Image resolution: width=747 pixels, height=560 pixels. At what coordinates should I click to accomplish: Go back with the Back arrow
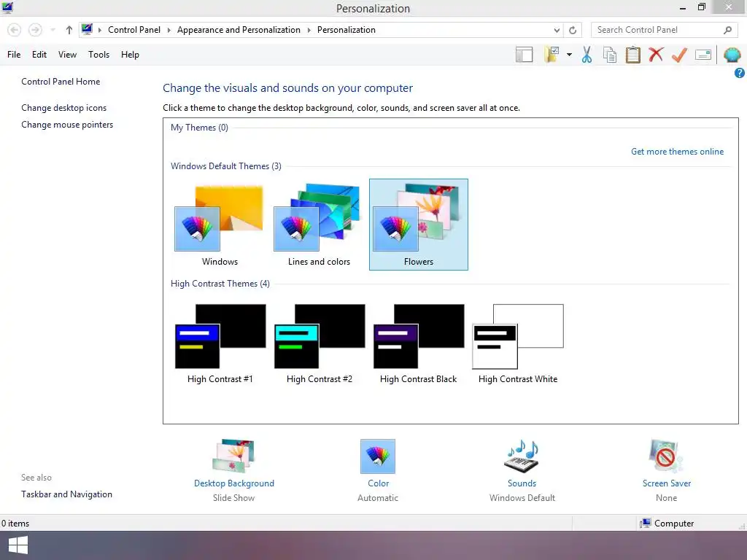(x=15, y=30)
